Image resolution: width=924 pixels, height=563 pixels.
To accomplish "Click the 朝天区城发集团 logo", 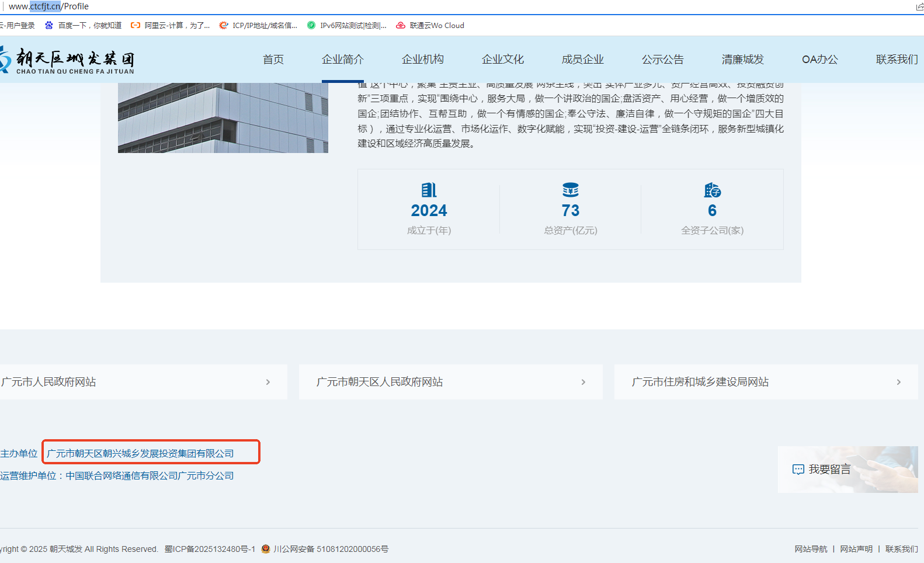I will point(67,60).
